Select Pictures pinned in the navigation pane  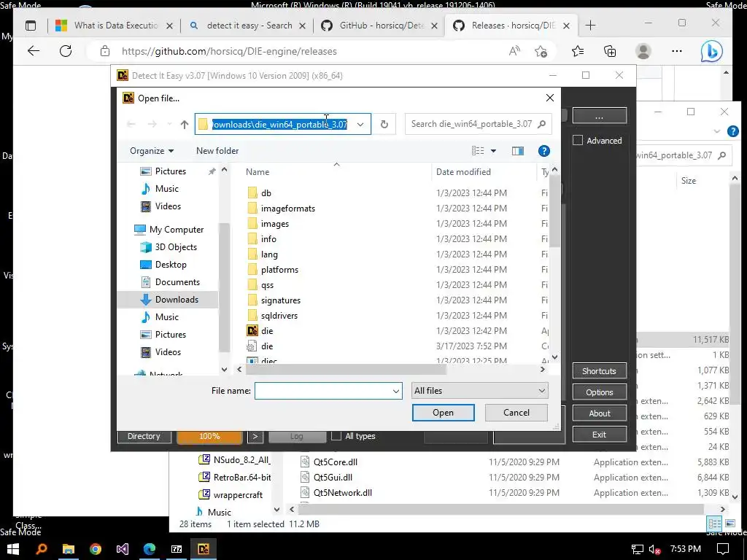170,171
